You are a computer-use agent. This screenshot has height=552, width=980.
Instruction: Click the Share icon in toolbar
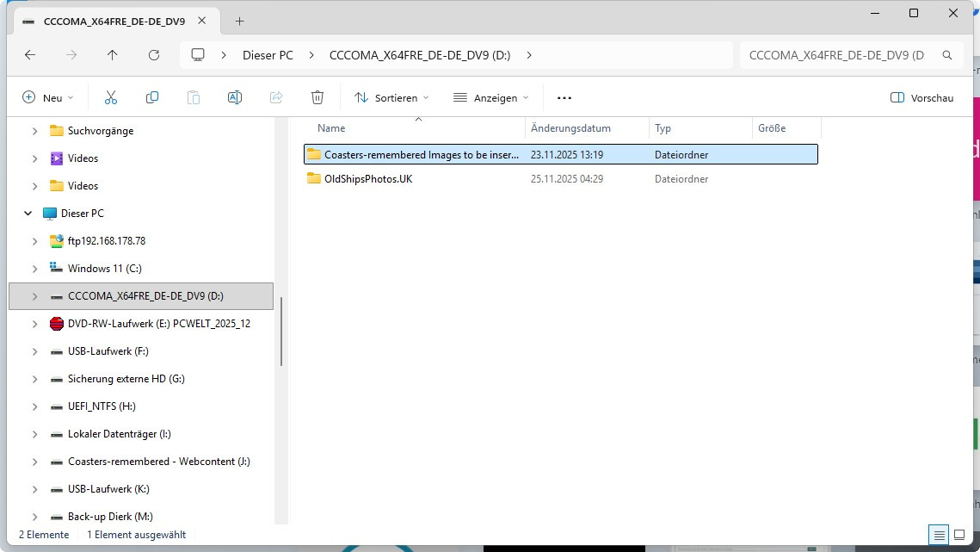[x=276, y=97]
